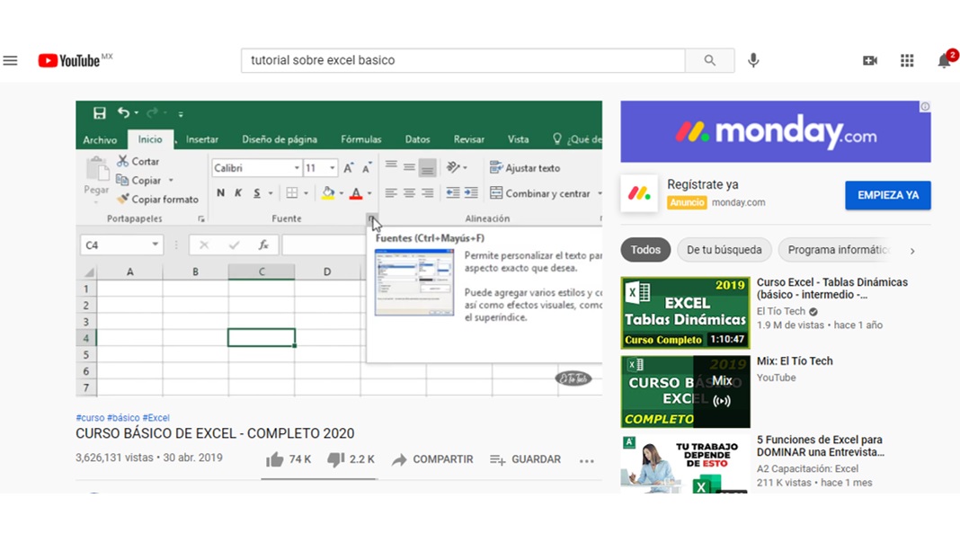Open the Mix El Tío Tech thumbnail

click(x=685, y=392)
